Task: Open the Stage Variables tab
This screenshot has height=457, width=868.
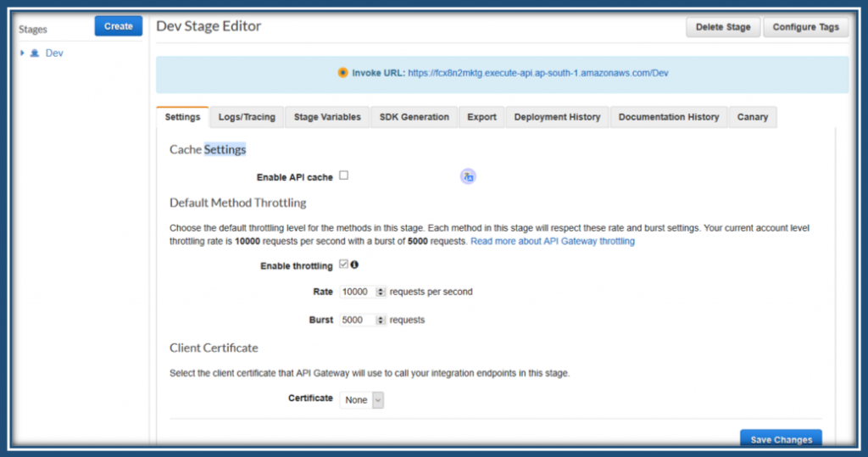Action: (327, 117)
